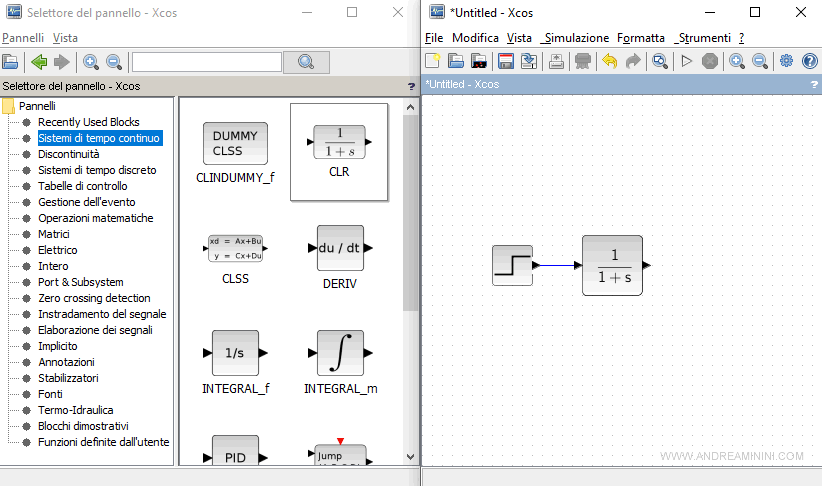Undo the last action

(x=610, y=61)
